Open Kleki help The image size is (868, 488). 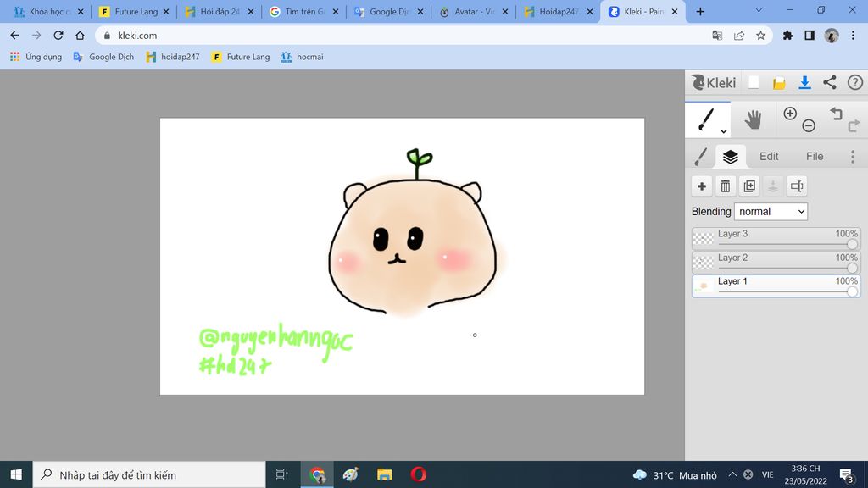(854, 82)
